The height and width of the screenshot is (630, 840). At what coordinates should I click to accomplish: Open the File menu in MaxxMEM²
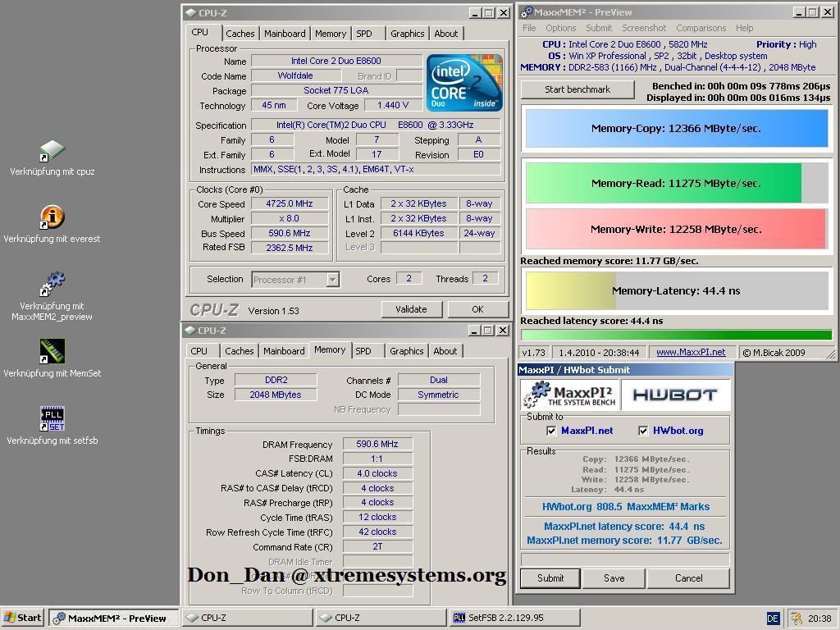point(529,28)
